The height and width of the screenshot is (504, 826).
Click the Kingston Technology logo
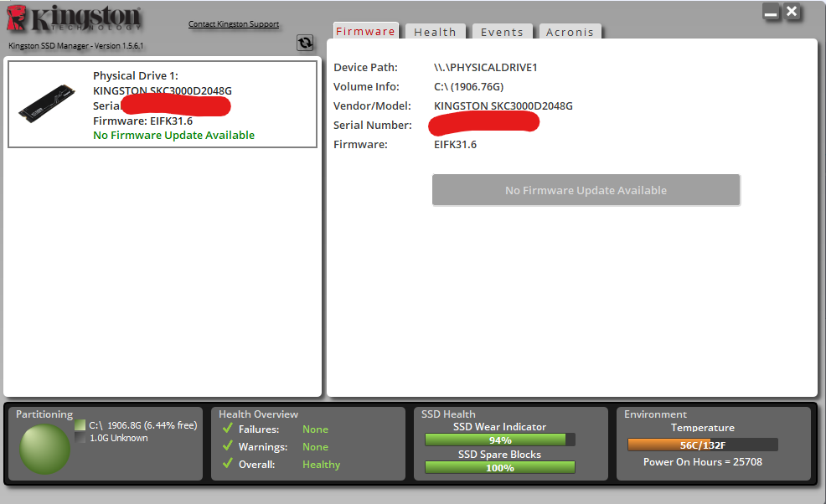[x=75, y=18]
